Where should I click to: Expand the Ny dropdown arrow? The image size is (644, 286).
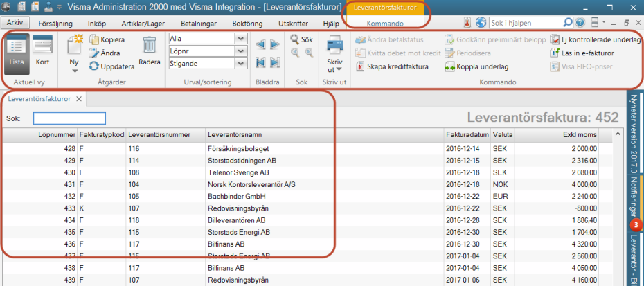tap(75, 71)
